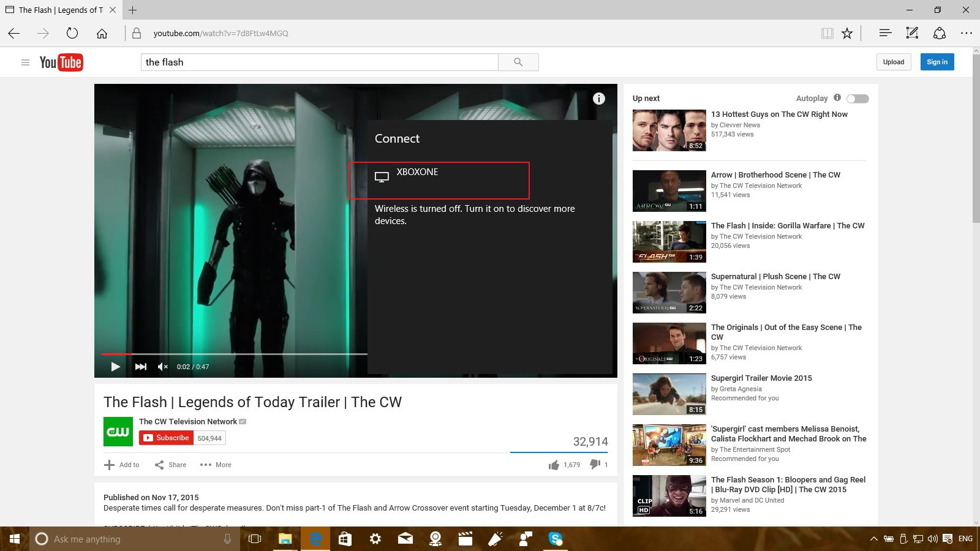Open Skype from the taskbar

pyautogui.click(x=556, y=539)
